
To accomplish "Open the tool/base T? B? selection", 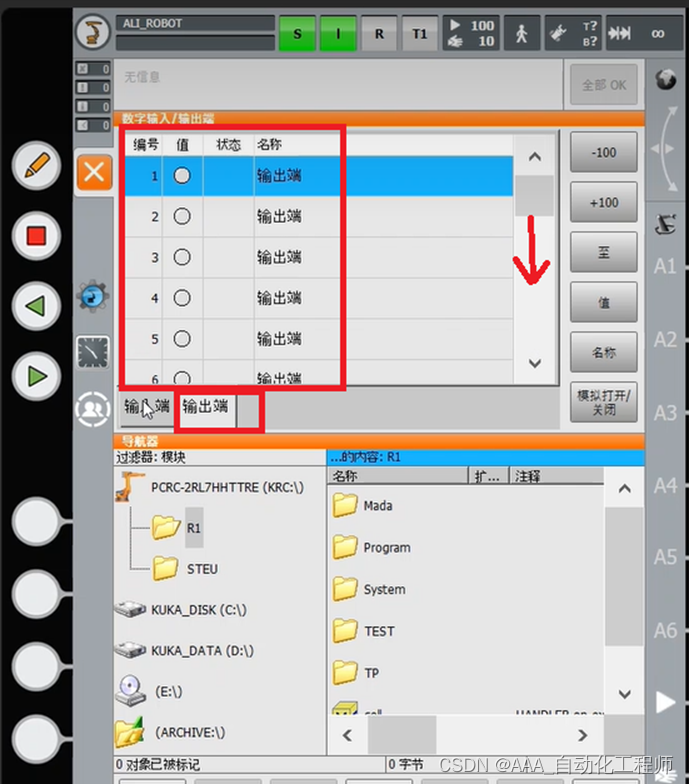I will 574,33.
